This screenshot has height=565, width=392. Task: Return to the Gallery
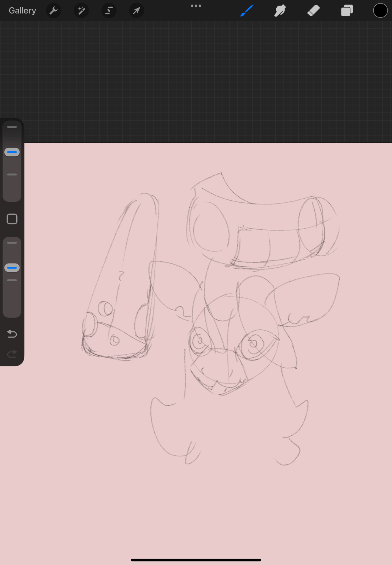pyautogui.click(x=22, y=11)
